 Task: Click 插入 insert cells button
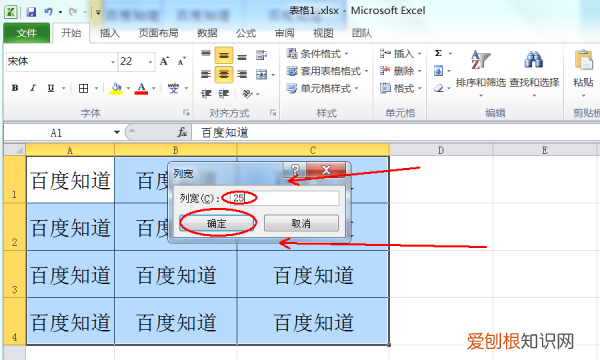tap(400, 54)
